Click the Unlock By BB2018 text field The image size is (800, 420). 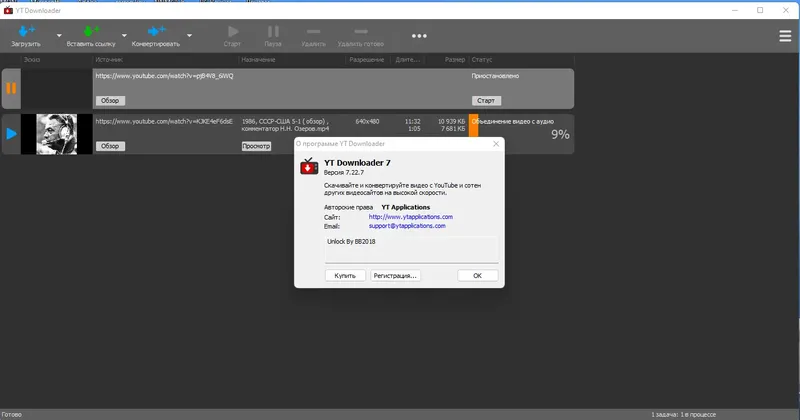coord(411,249)
